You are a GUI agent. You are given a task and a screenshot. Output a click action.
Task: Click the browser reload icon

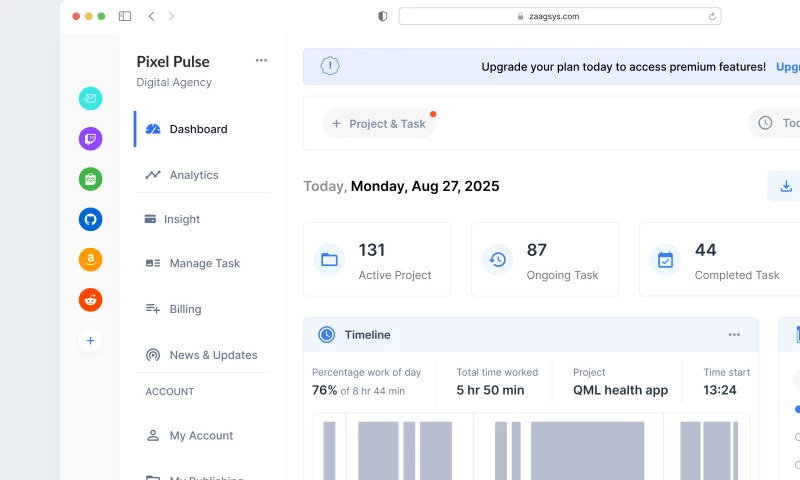[x=712, y=16]
